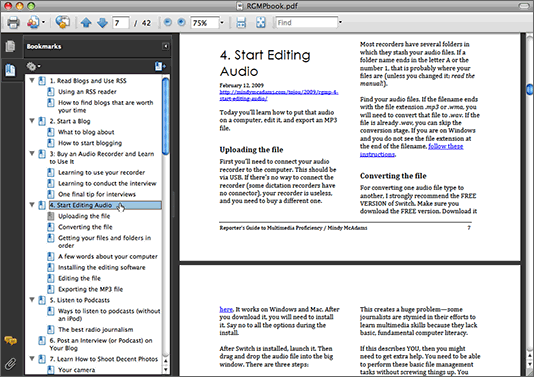Open the zoom percentage dropdown arrow
Image resolution: width=534 pixels, height=377 pixels.
(222, 23)
